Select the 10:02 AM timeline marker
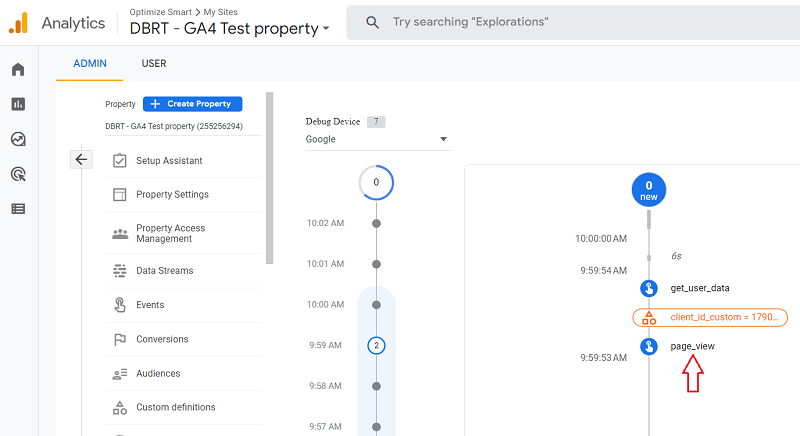The width and height of the screenshot is (800, 436). (377, 223)
